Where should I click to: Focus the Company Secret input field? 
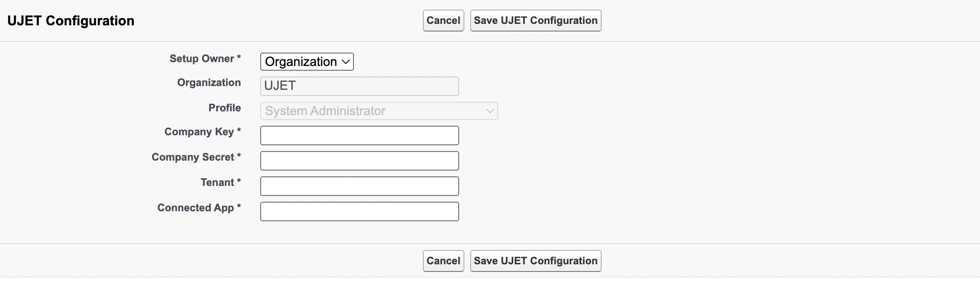pyautogui.click(x=359, y=161)
